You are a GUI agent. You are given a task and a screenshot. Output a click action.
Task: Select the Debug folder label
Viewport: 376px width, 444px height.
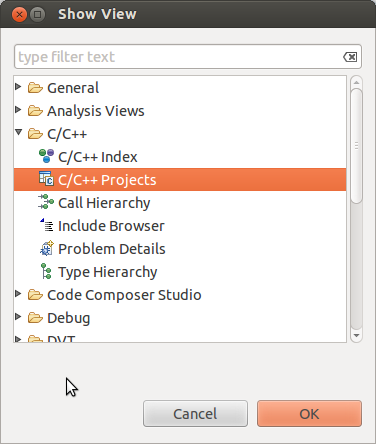click(69, 318)
